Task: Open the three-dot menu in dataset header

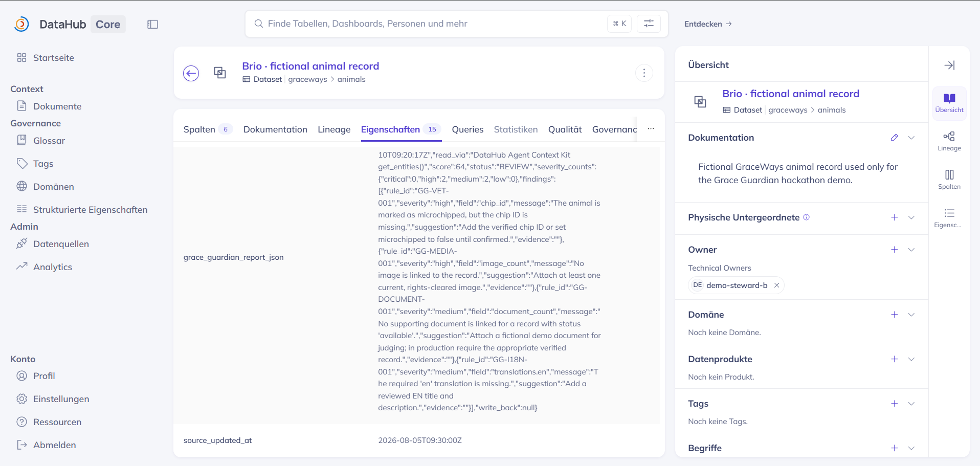Action: [644, 73]
